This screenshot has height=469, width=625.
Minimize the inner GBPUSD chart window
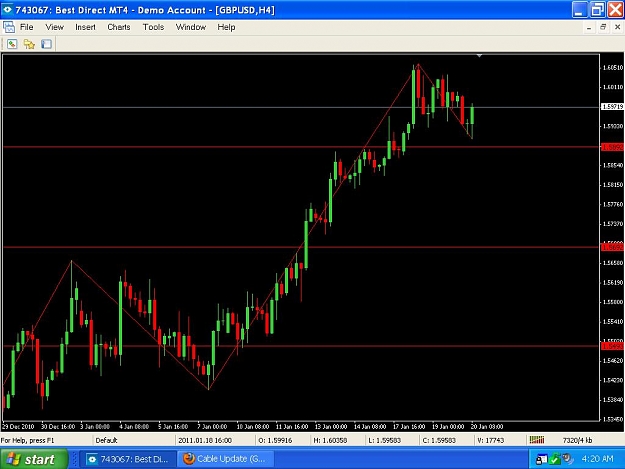[x=589, y=27]
